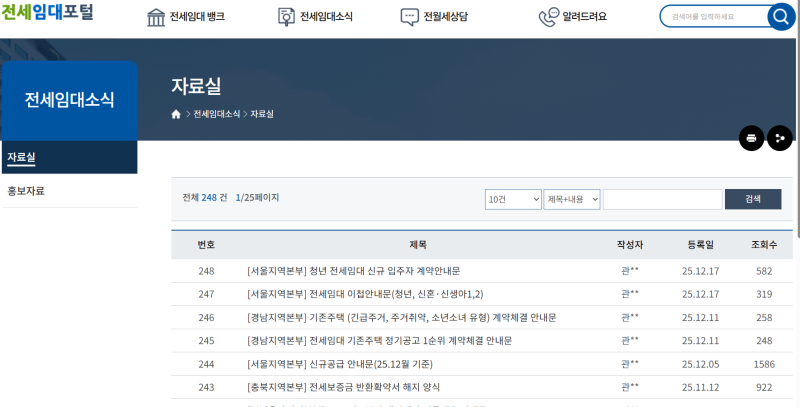The width and height of the screenshot is (800, 407).
Task: Click the board search keyword field
Action: pos(663,199)
